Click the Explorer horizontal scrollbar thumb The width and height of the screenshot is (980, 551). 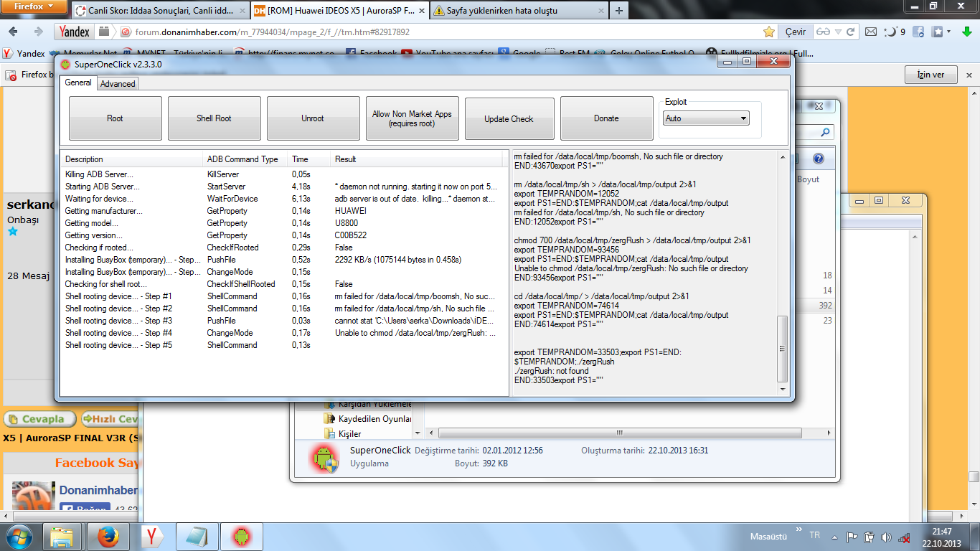coord(619,433)
